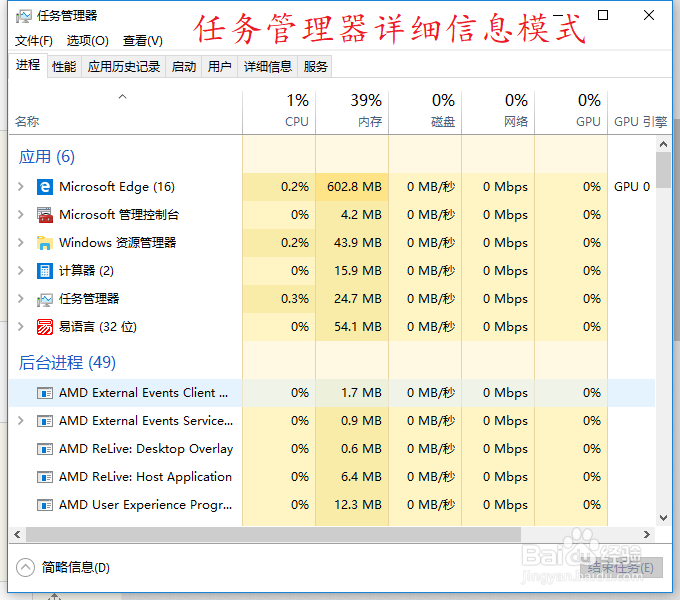Sort by the 内存 column header
The image size is (680, 600).
pos(352,113)
